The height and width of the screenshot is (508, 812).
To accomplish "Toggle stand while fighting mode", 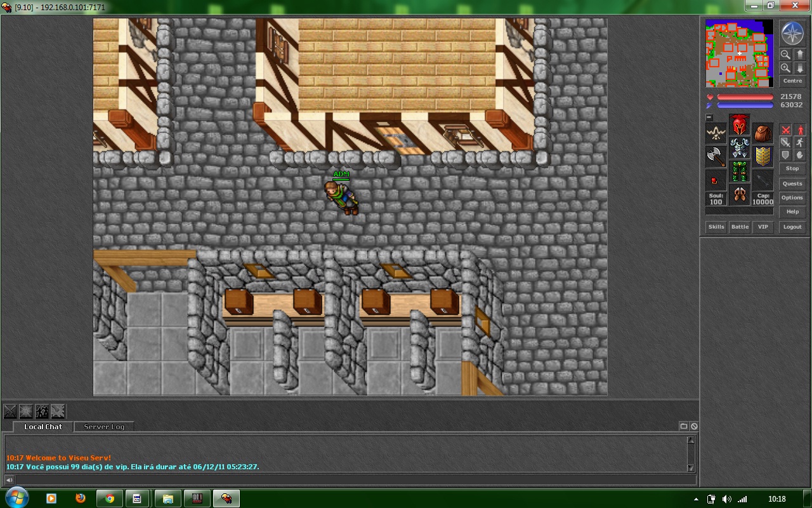I will [799, 130].
